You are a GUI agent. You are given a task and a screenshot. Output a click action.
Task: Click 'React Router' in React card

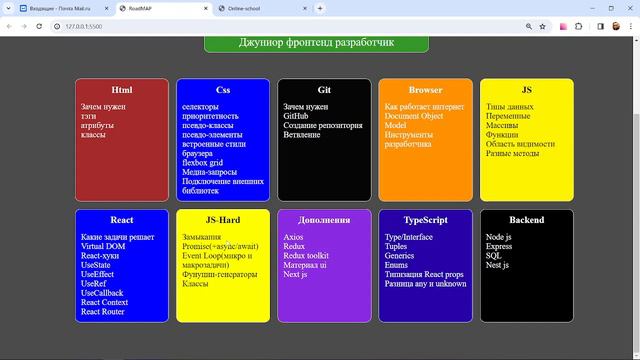click(102, 312)
